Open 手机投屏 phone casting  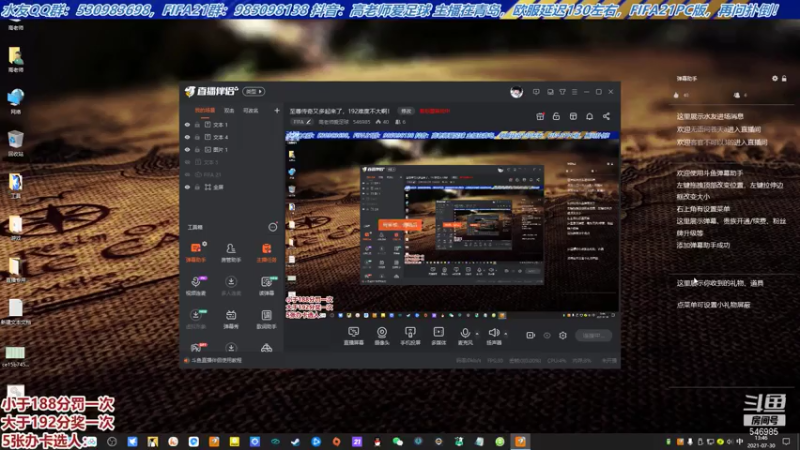tap(410, 336)
